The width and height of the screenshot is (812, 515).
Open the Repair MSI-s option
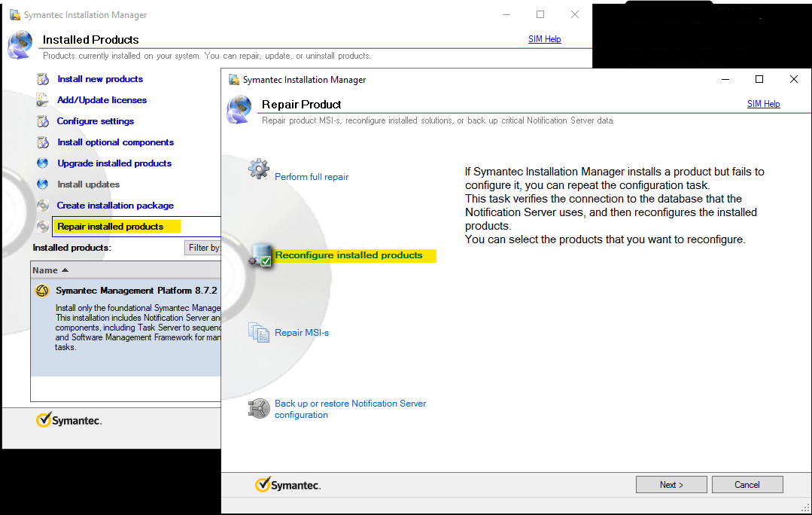[301, 333]
